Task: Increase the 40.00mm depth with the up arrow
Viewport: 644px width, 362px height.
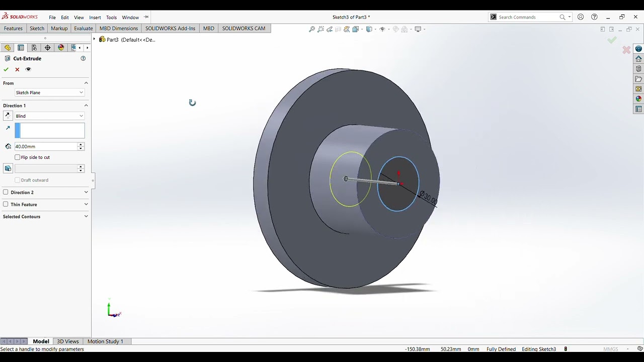Action: [80, 144]
